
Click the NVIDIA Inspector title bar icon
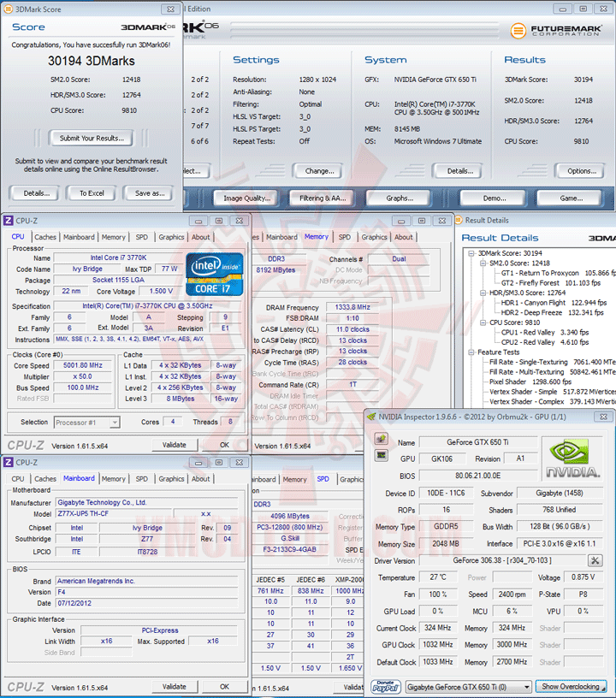point(371,417)
